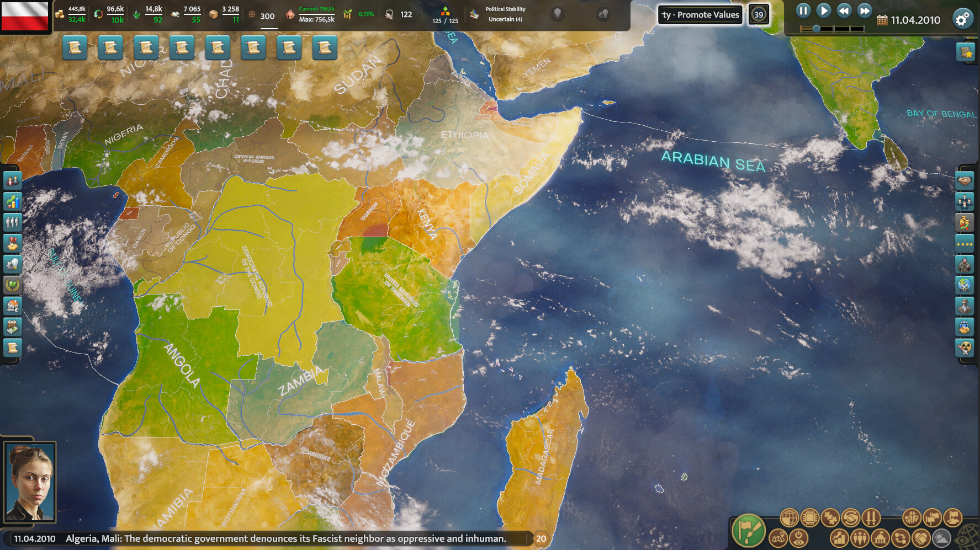The height and width of the screenshot is (550, 980).
Task: Click the Promote Values button
Action: click(700, 15)
